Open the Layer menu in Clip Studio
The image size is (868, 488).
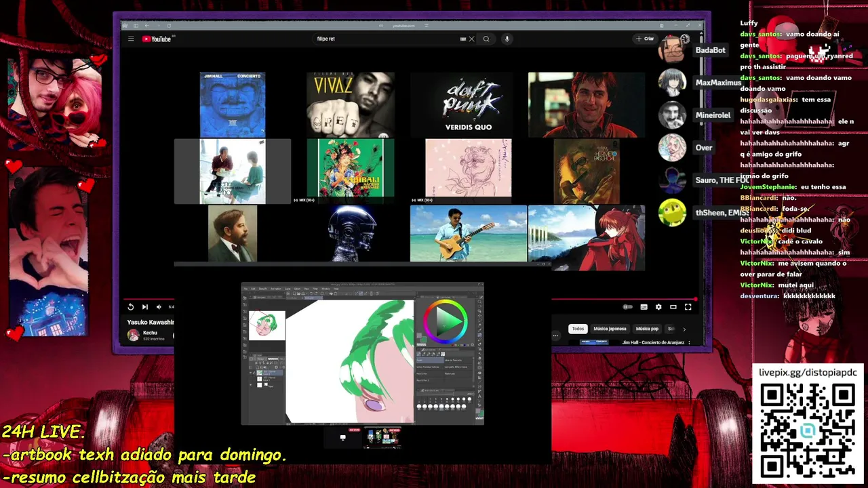(x=288, y=289)
